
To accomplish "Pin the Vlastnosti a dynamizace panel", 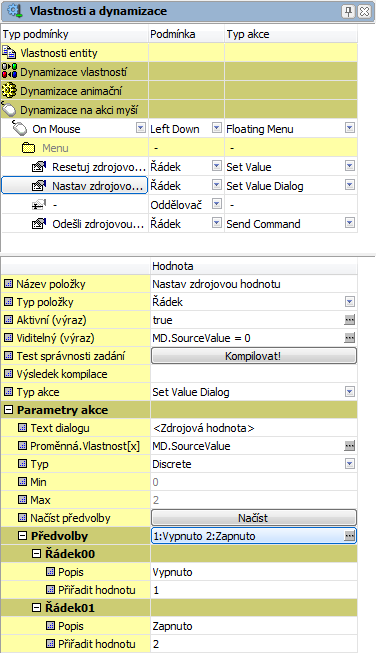I will coord(348,11).
